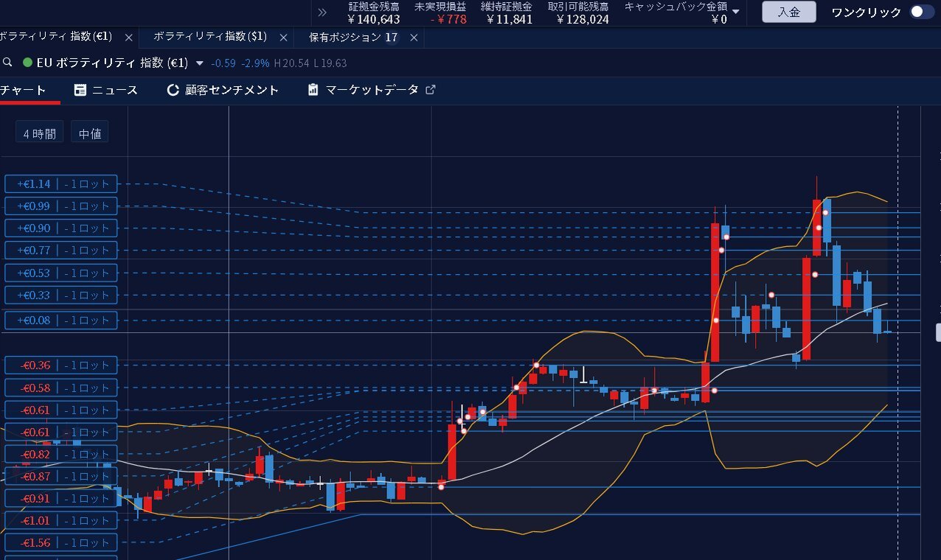The height and width of the screenshot is (560, 941).
Task: Switch to ボラティリティ指数(€1) tab
Action: [55, 36]
